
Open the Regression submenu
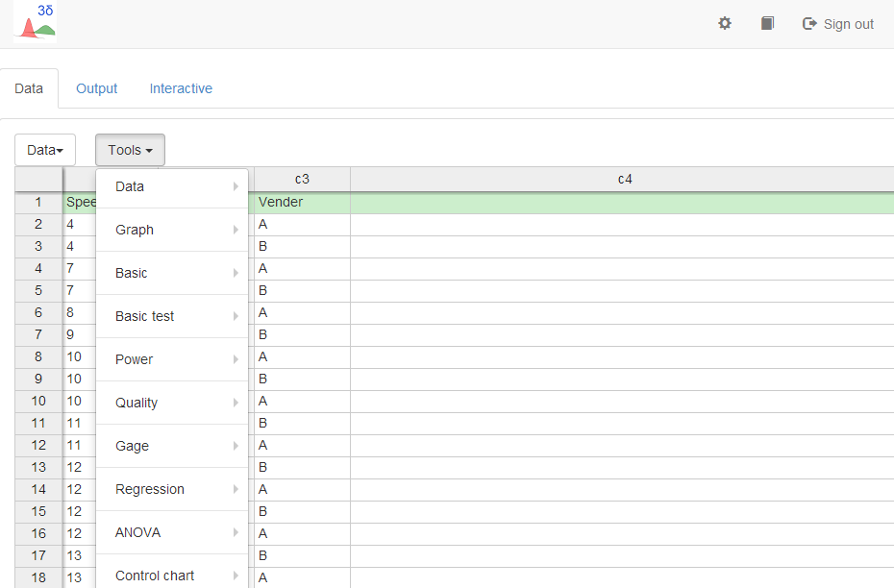(172, 489)
